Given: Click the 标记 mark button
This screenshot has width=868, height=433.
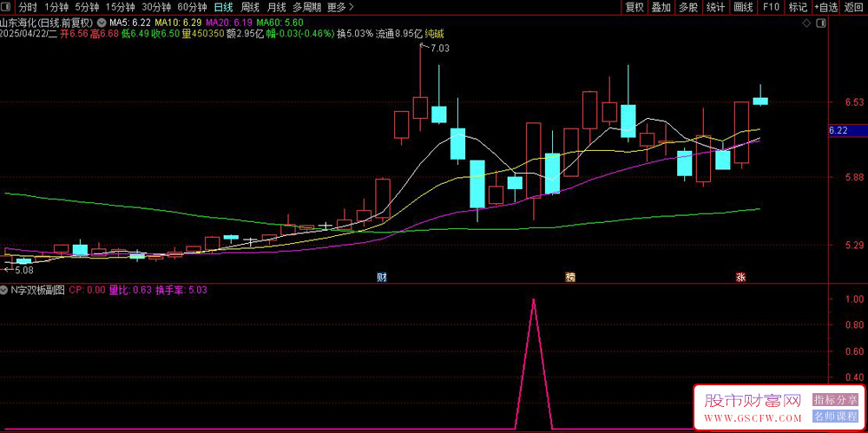Looking at the screenshot, I should point(798,7).
